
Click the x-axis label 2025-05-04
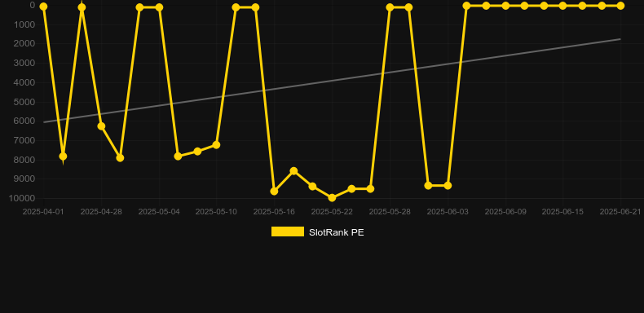point(159,212)
